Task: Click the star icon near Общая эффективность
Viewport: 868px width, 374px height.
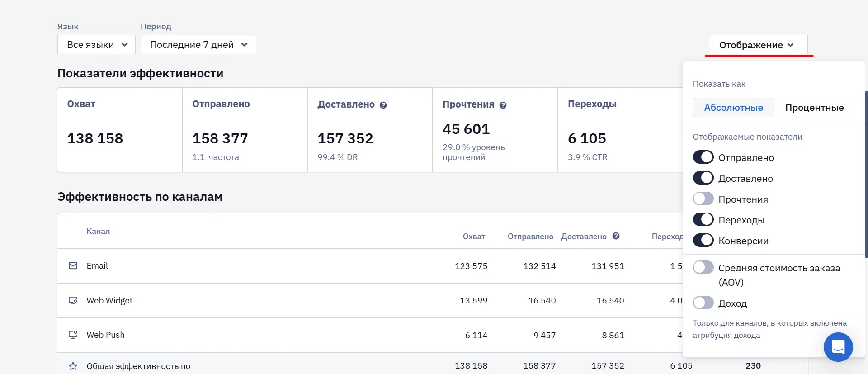Action: (x=73, y=366)
